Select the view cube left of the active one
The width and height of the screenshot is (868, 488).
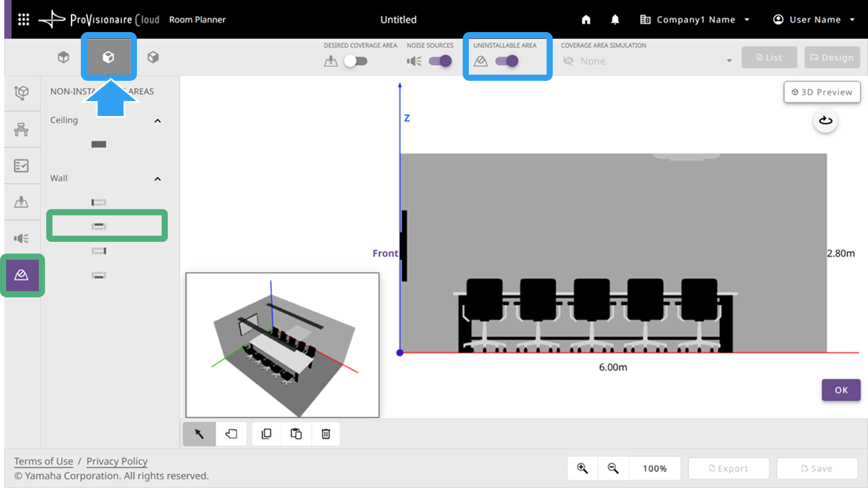pos(64,57)
